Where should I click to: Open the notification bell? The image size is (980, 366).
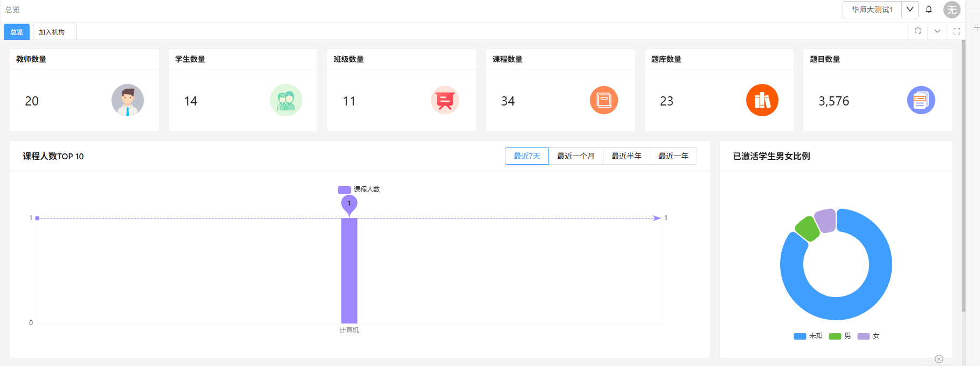pyautogui.click(x=929, y=9)
